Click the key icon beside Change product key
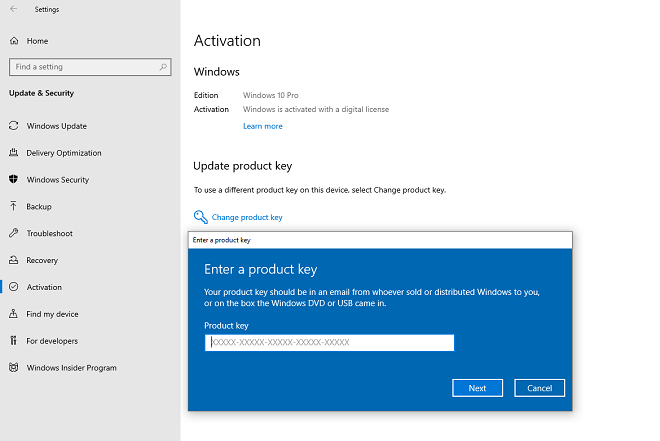 coord(200,217)
